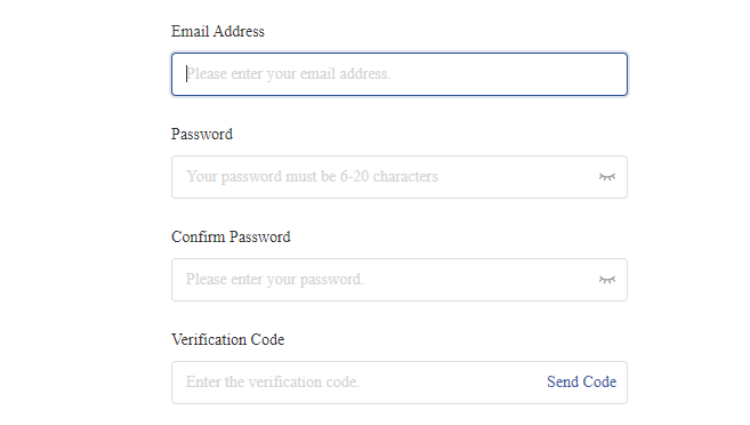
Task: Toggle the eye icon beside the 6-20 characters hint
Action: point(606,177)
